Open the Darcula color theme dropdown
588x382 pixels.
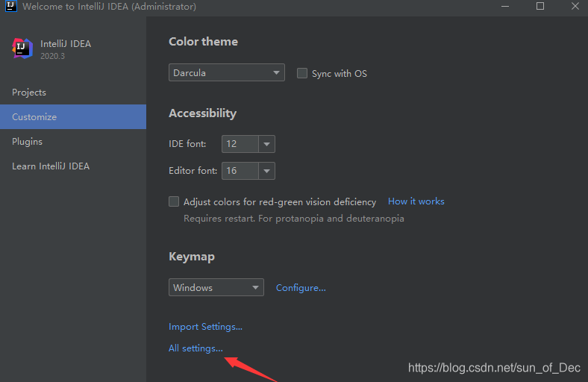(x=227, y=72)
